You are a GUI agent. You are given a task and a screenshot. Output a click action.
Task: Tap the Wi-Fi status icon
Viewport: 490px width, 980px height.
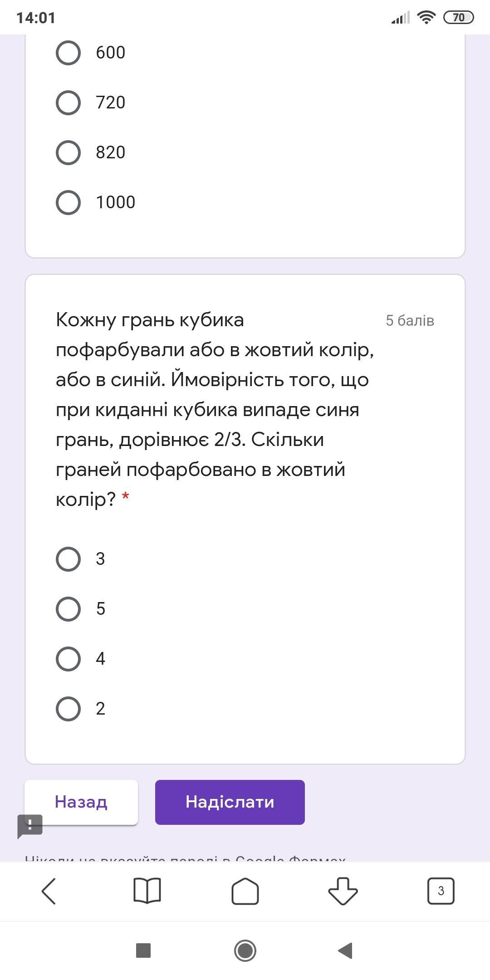(x=426, y=18)
